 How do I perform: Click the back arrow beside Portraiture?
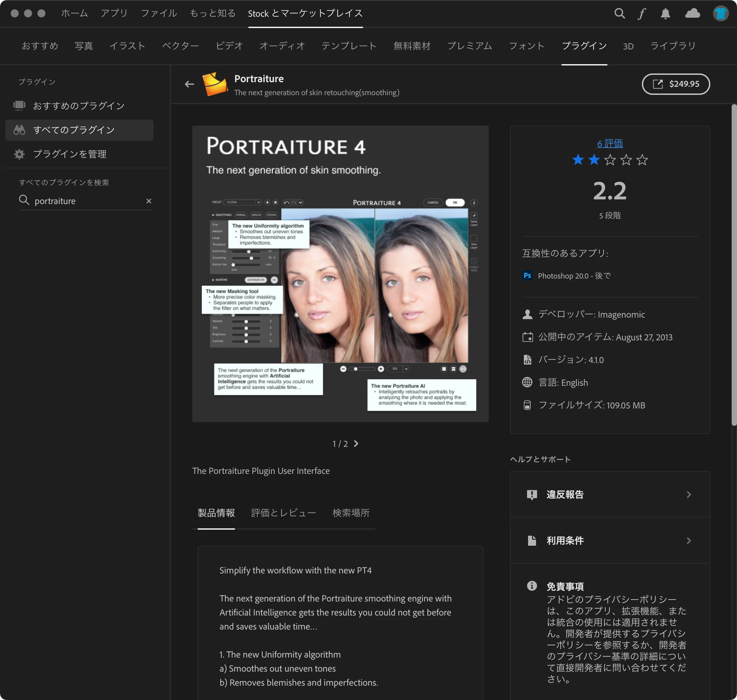click(x=190, y=84)
